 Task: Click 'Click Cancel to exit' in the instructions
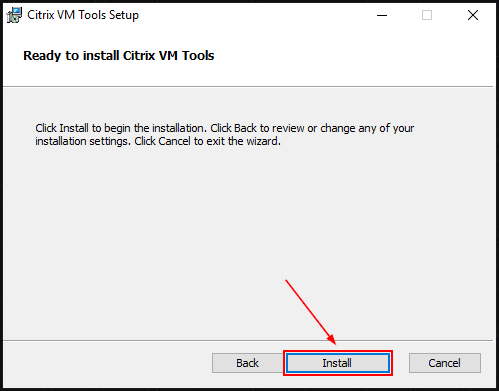pyautogui.click(x=180, y=141)
